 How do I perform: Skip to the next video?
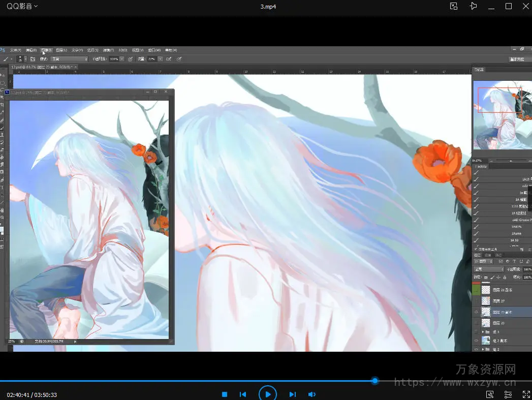[292, 394]
